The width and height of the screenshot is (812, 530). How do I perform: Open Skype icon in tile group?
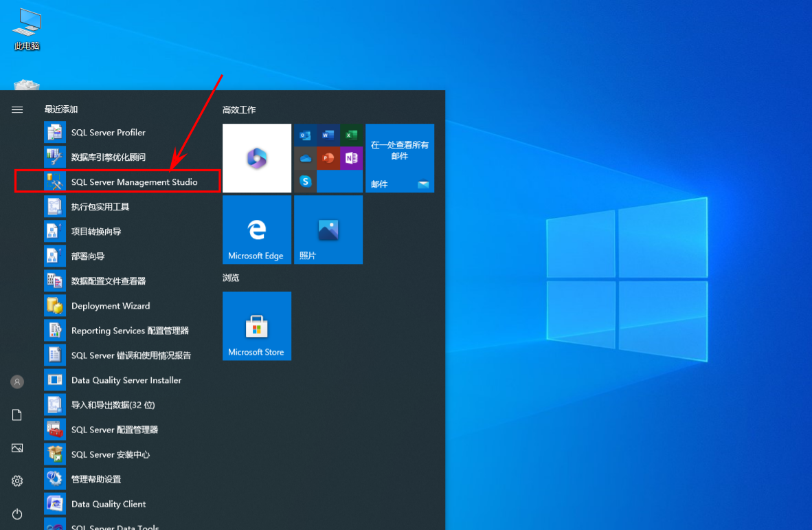click(x=306, y=181)
